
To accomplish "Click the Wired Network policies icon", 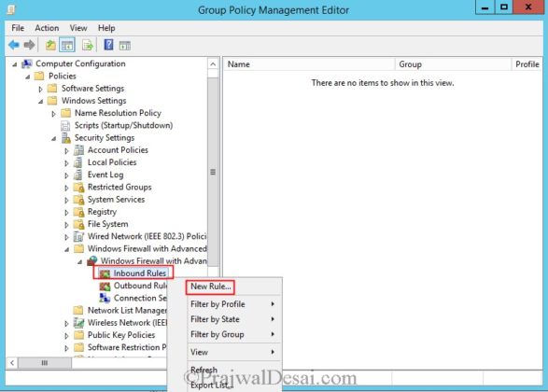I will (79, 236).
